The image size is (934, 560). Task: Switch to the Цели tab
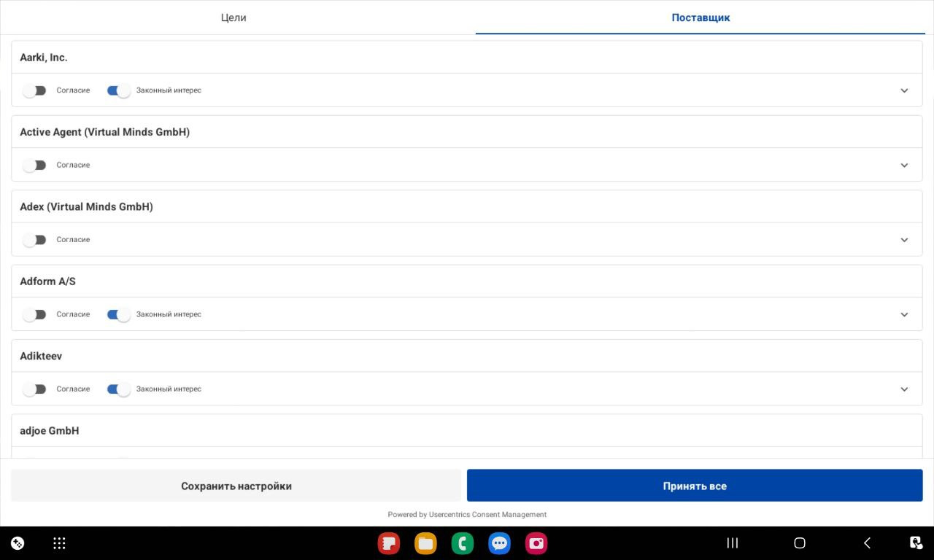tap(233, 17)
